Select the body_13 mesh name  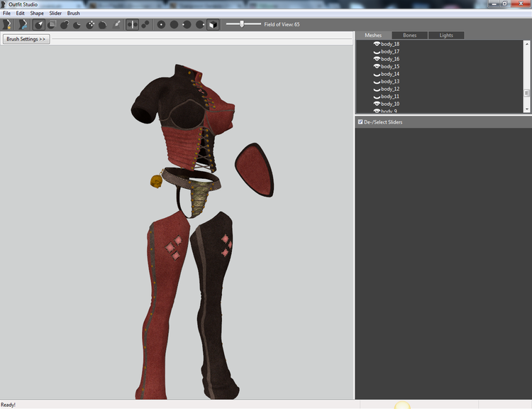click(390, 81)
